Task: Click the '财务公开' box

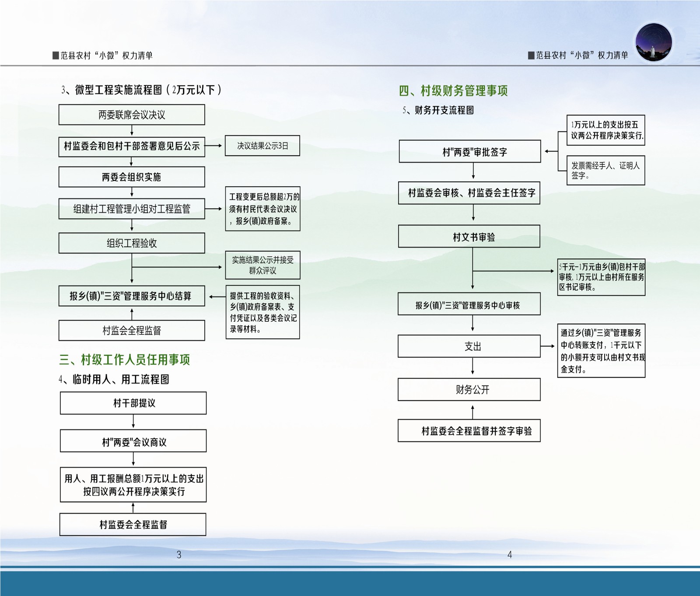Action: pos(469,389)
